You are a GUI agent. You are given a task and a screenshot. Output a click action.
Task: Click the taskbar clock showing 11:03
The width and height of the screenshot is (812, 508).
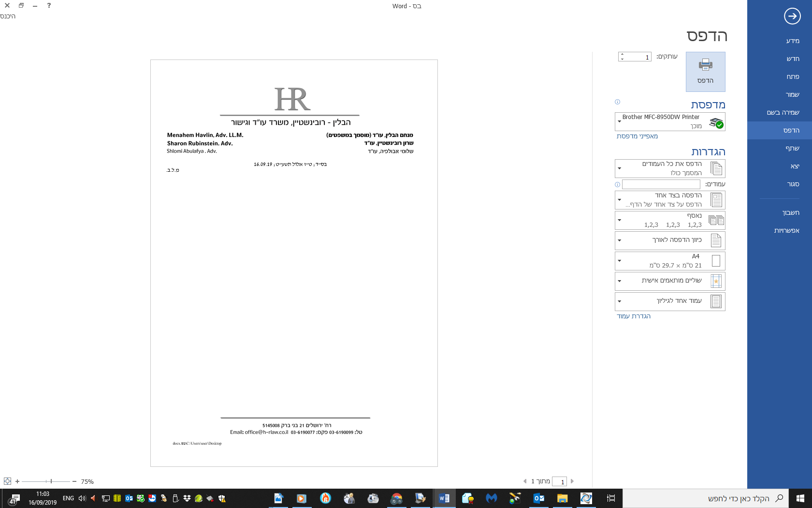pos(43,498)
